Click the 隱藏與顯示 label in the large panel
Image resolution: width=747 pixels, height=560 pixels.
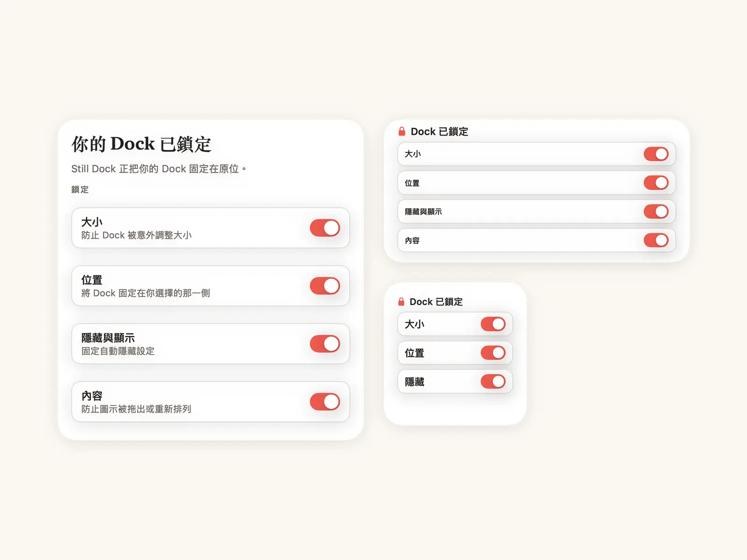click(x=108, y=338)
